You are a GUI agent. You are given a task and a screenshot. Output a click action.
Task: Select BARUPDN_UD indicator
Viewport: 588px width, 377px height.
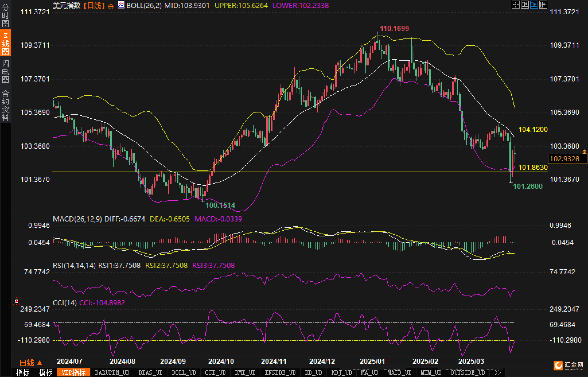pyautogui.click(x=112, y=372)
